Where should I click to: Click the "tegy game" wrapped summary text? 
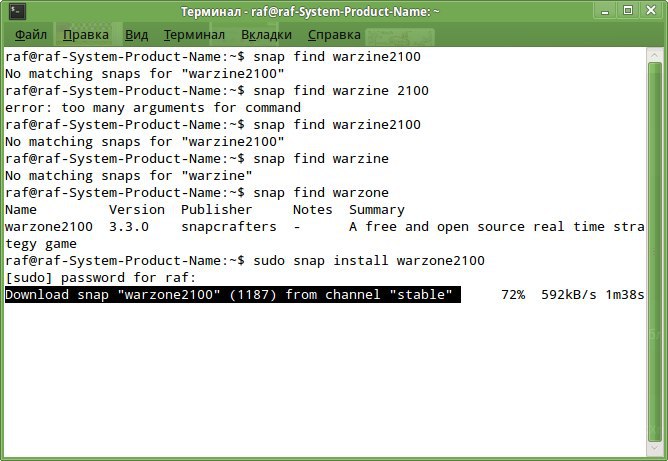(x=41, y=244)
